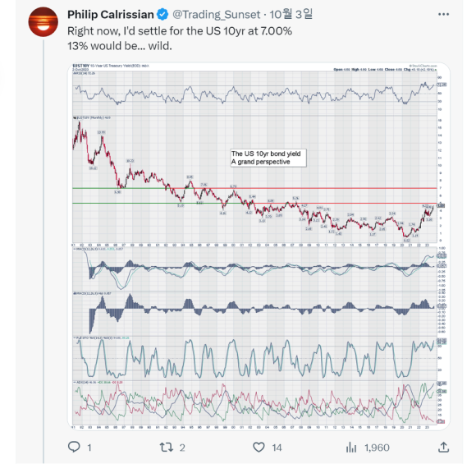Reply using the comment bubble icon
476x464 pixels.
(x=74, y=447)
